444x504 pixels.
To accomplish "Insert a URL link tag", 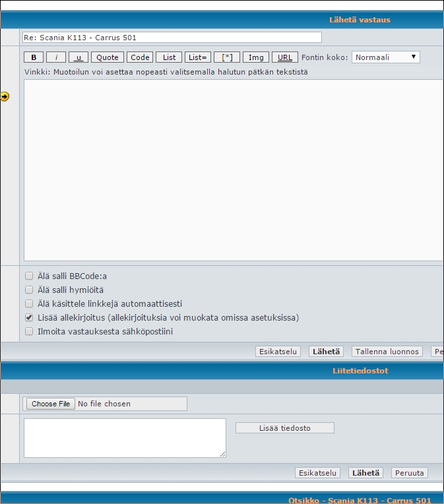I will click(285, 57).
